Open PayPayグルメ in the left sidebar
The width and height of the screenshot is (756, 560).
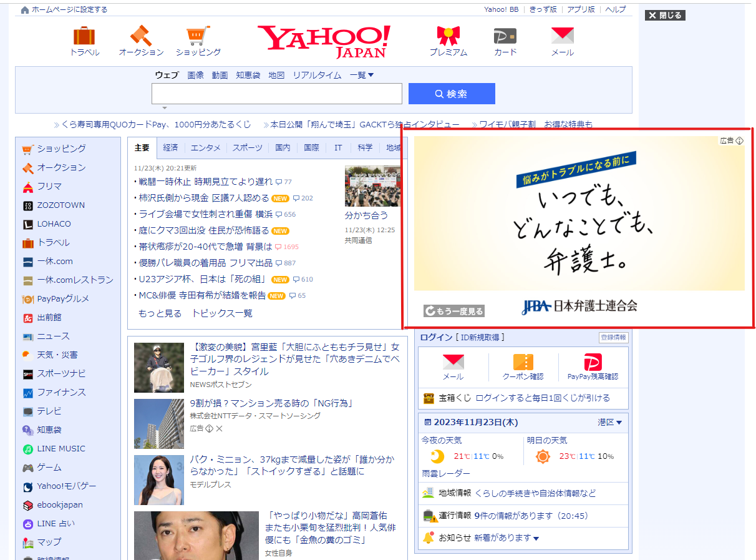pos(63,298)
